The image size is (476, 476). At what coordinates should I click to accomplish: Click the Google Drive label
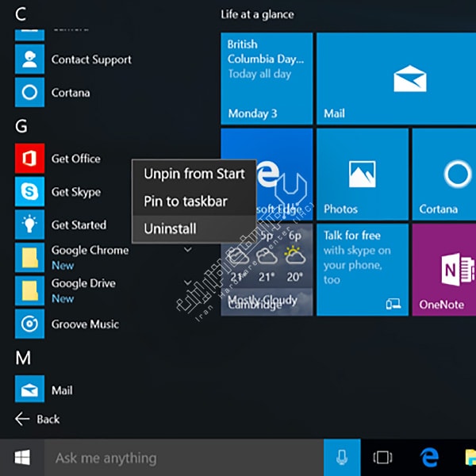tap(83, 283)
